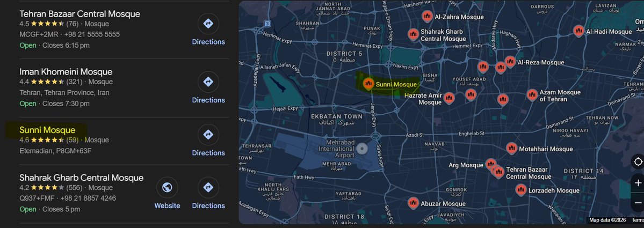
Task: Open Sunni Mosque listing title
Action: click(47, 130)
